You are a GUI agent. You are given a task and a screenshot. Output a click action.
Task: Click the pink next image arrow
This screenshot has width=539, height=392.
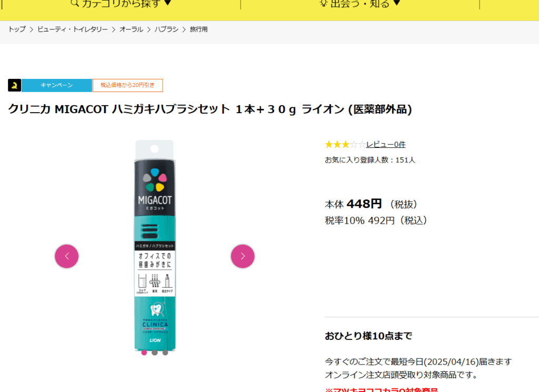pyautogui.click(x=243, y=256)
